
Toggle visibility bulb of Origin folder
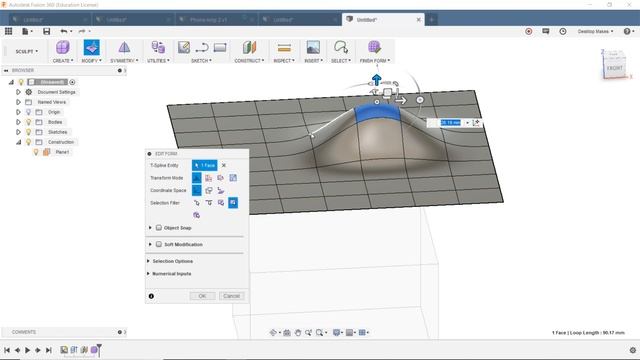pyautogui.click(x=29, y=112)
